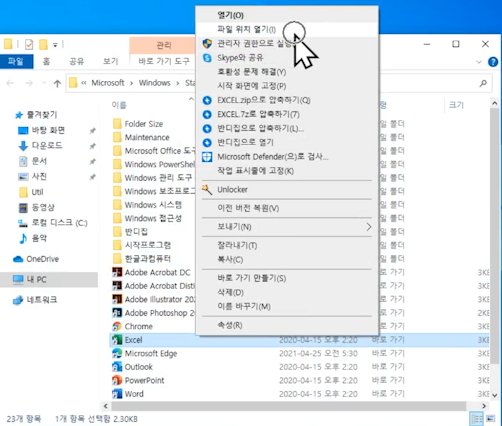
Task: Select 내 PC in navigation pane
Action: click(x=49, y=279)
